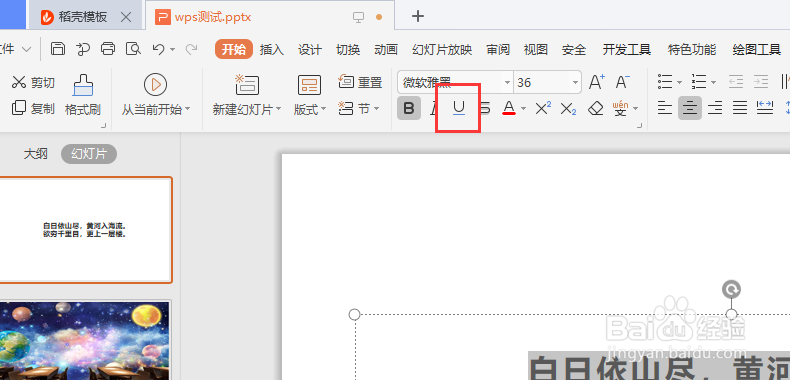The width and height of the screenshot is (790, 380).
Task: Center align text
Action: tap(690, 108)
